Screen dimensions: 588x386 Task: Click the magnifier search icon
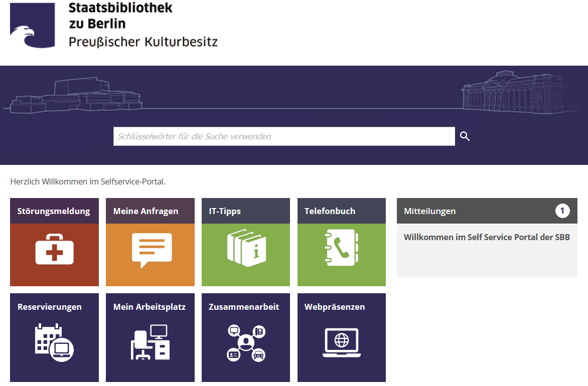[x=465, y=136]
